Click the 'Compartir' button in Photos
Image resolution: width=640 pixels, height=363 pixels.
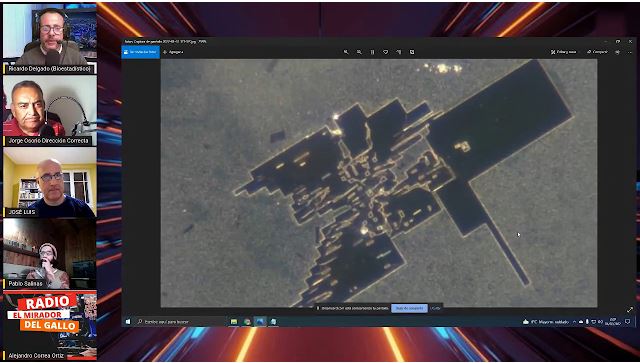pos(598,52)
